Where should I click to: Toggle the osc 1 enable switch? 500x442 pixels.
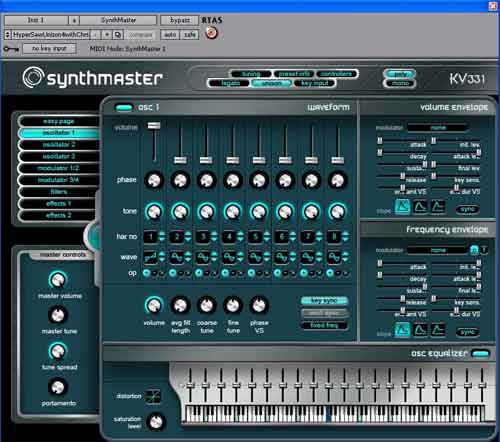(124, 107)
